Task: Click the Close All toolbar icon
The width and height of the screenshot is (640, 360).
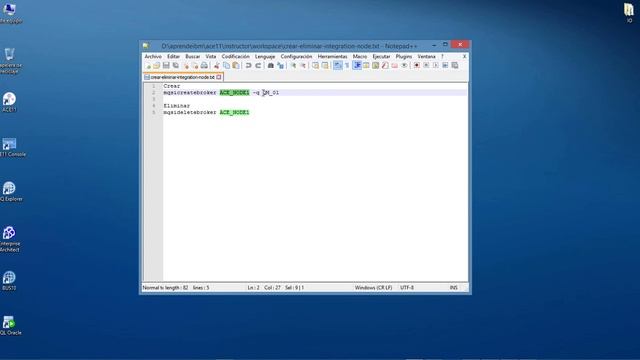Action: pyautogui.click(x=195, y=66)
